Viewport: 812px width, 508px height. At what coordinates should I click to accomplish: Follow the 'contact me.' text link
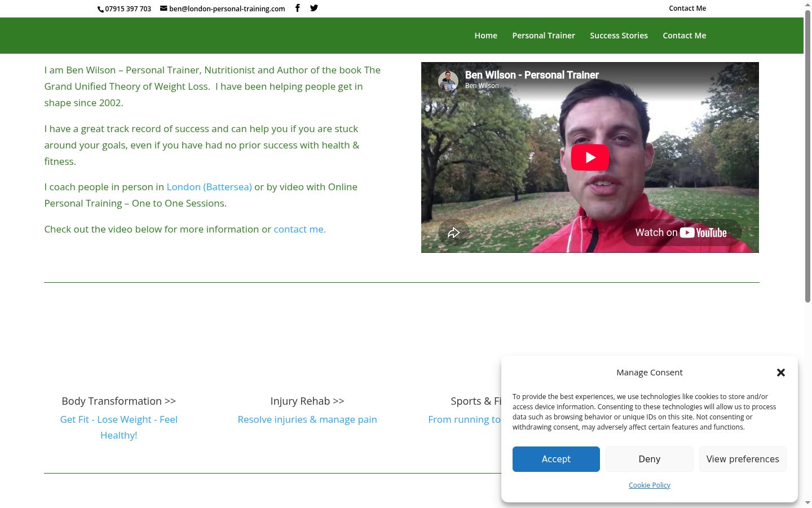click(x=299, y=229)
